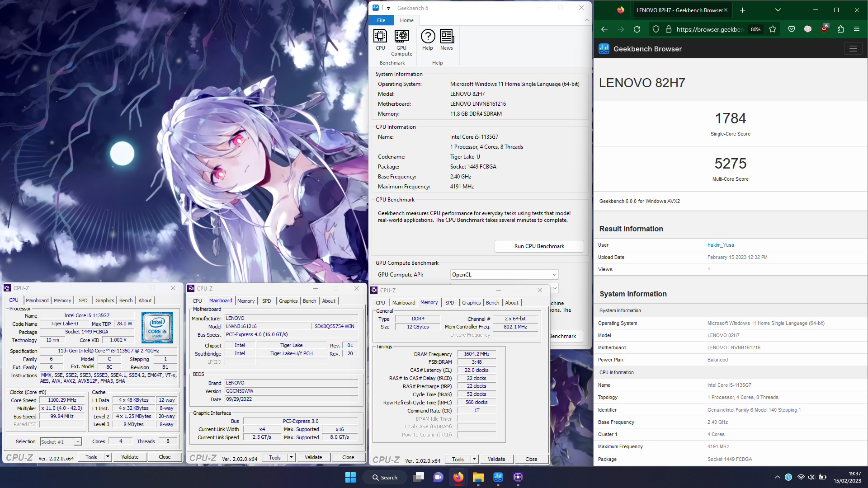Click the battery icon in system tray
This screenshot has height=488, width=868.
tap(823, 477)
